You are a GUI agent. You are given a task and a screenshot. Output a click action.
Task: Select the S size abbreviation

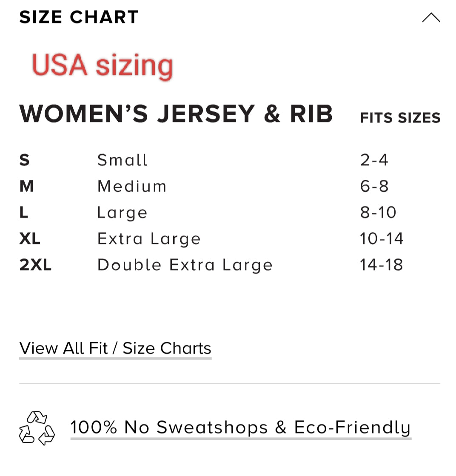[25, 160]
